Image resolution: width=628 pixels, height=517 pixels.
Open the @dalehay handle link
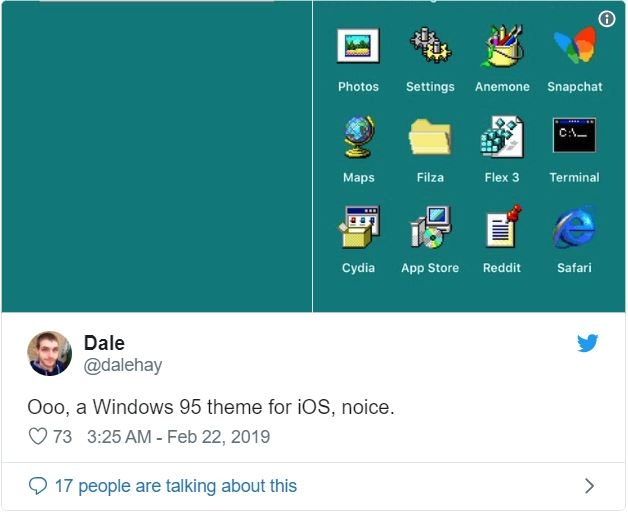tap(123, 365)
